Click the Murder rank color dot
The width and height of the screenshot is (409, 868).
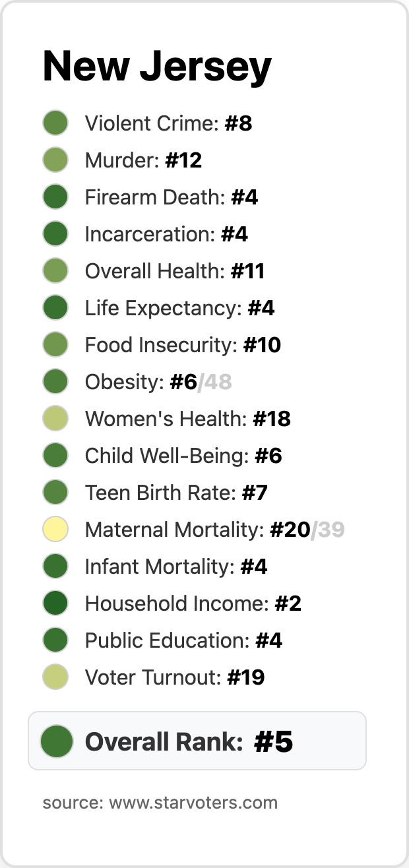55,160
